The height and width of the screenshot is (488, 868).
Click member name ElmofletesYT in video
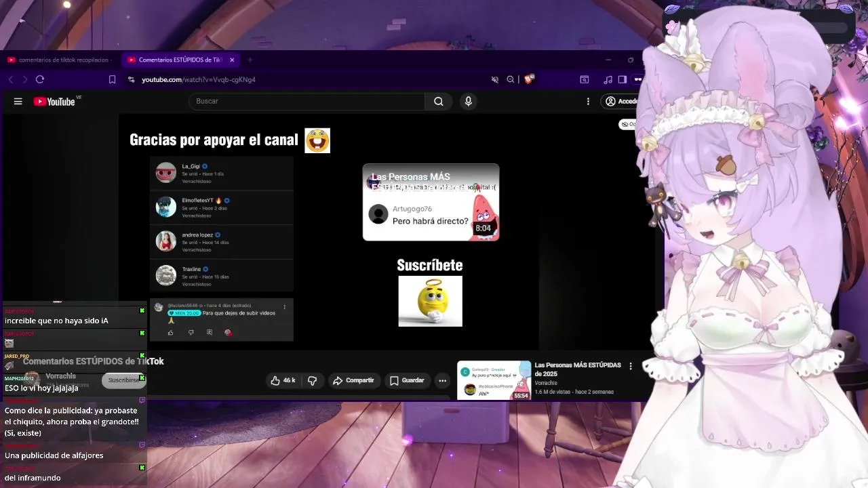[197, 201]
